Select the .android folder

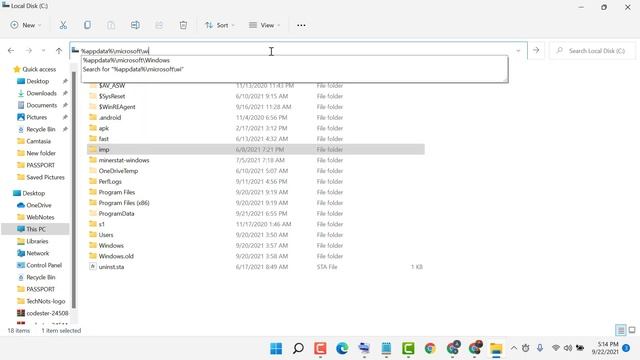(x=110, y=118)
